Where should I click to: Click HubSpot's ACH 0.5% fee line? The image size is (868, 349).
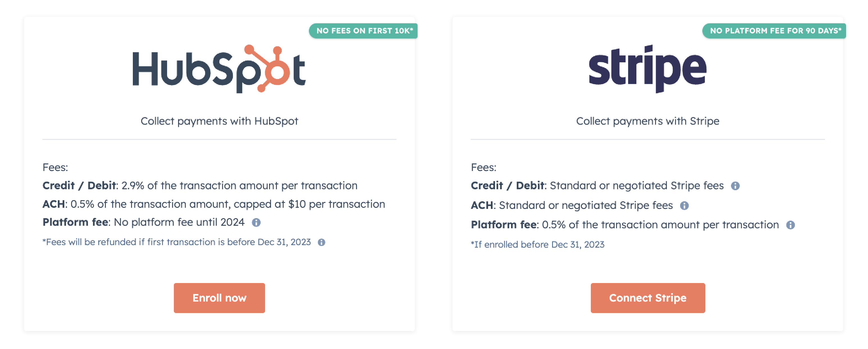tap(214, 204)
